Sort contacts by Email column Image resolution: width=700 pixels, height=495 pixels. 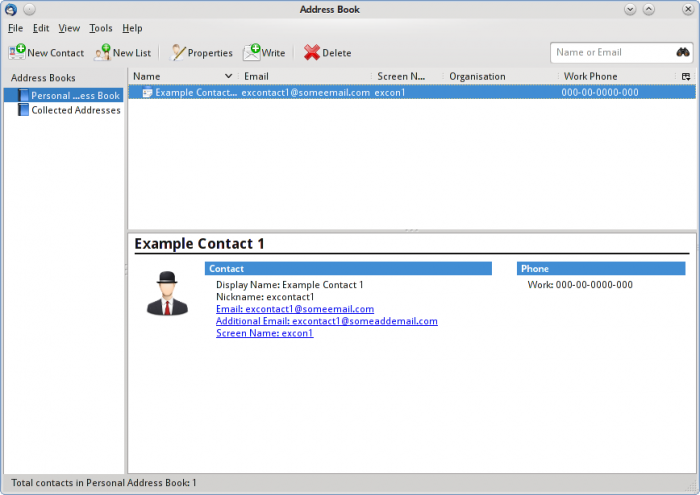pyautogui.click(x=305, y=76)
